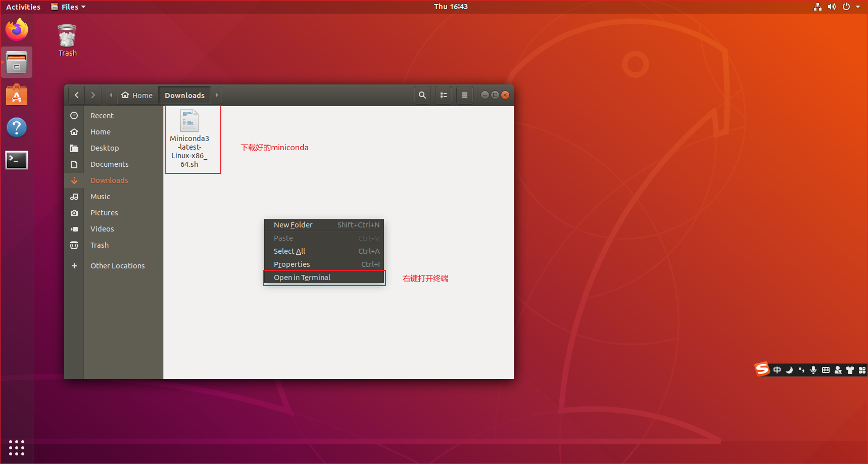
Task: Open Pictures in the sidebar
Action: pos(114,213)
